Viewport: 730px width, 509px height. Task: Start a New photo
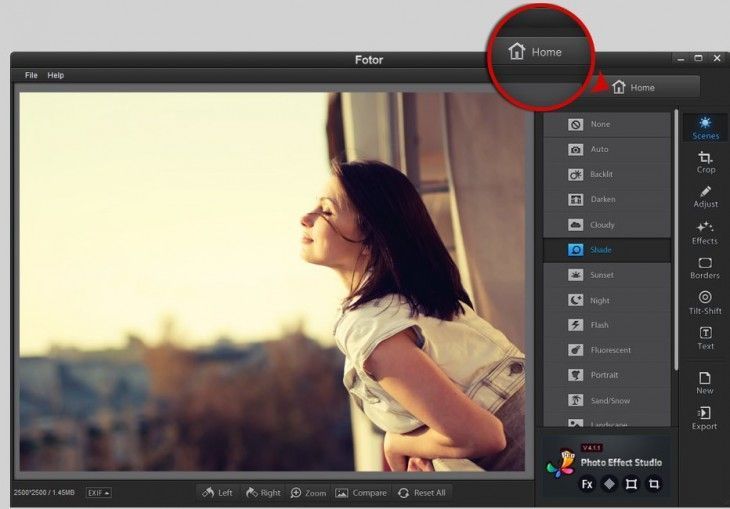(705, 383)
